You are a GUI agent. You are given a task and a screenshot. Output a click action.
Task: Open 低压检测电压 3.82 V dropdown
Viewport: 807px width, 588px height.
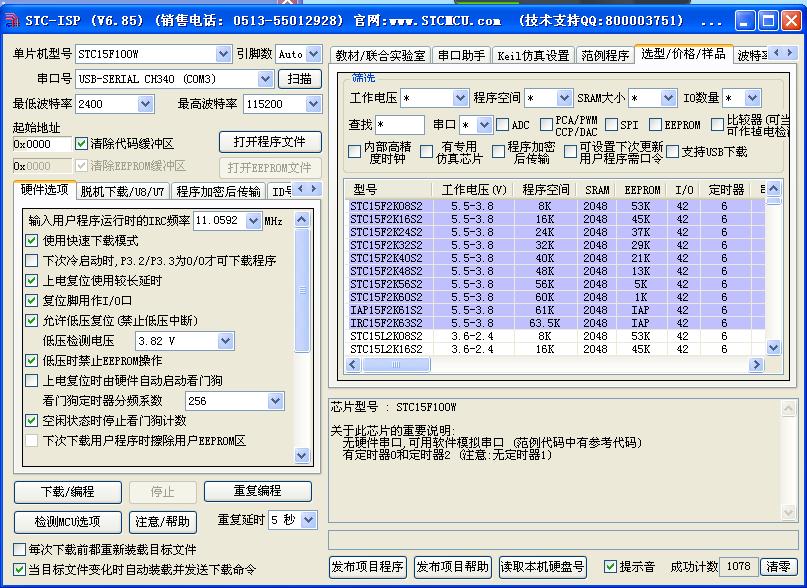pos(225,341)
